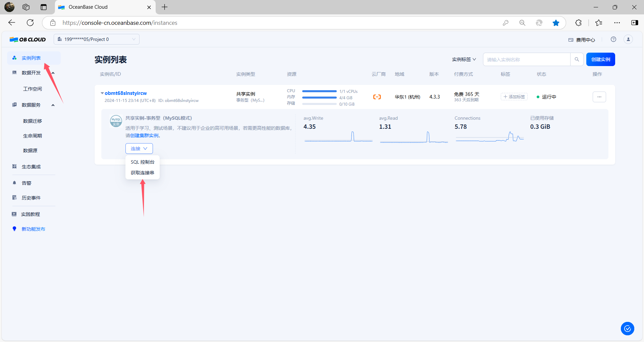
Task: Open the saved passwords key icon
Action: [505, 23]
